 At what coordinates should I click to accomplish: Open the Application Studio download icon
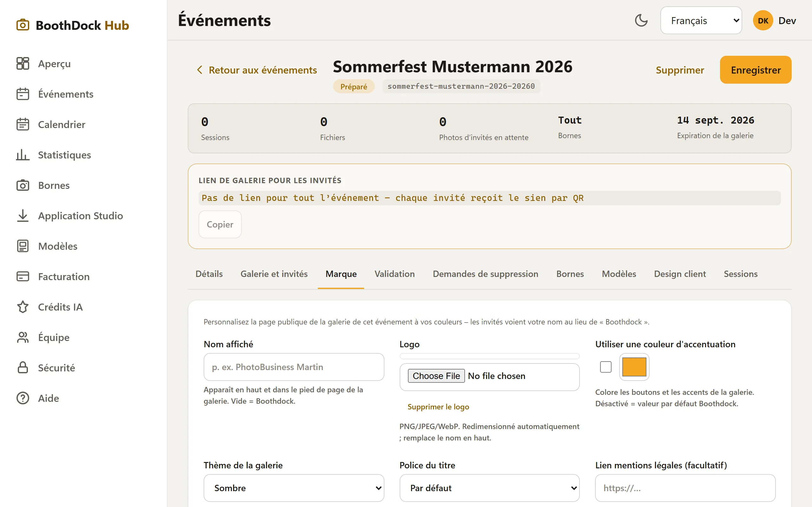23,215
